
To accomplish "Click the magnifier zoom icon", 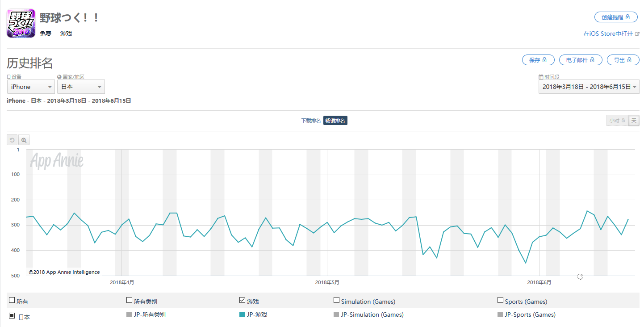I will [24, 140].
